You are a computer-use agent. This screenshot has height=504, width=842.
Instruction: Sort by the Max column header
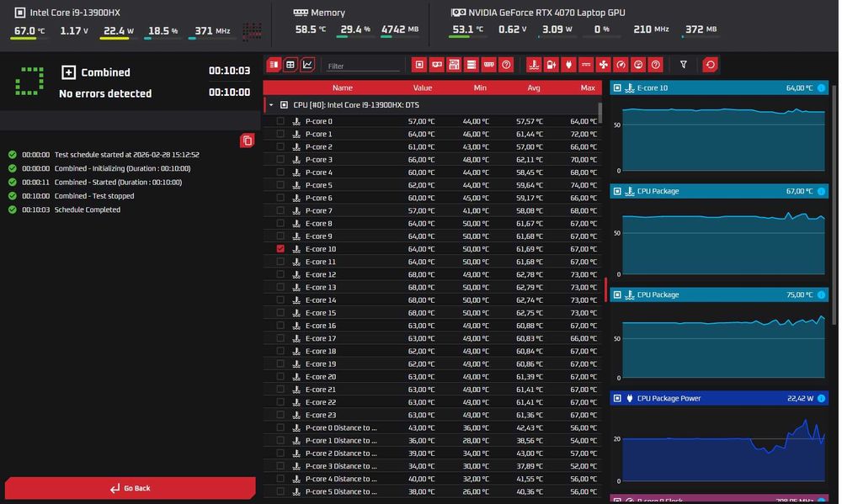point(588,88)
